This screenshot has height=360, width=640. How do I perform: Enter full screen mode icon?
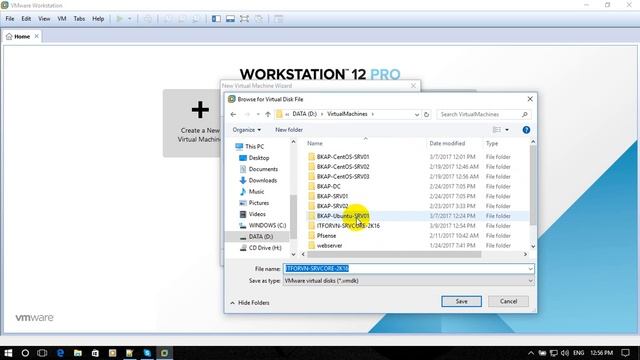click(244, 19)
